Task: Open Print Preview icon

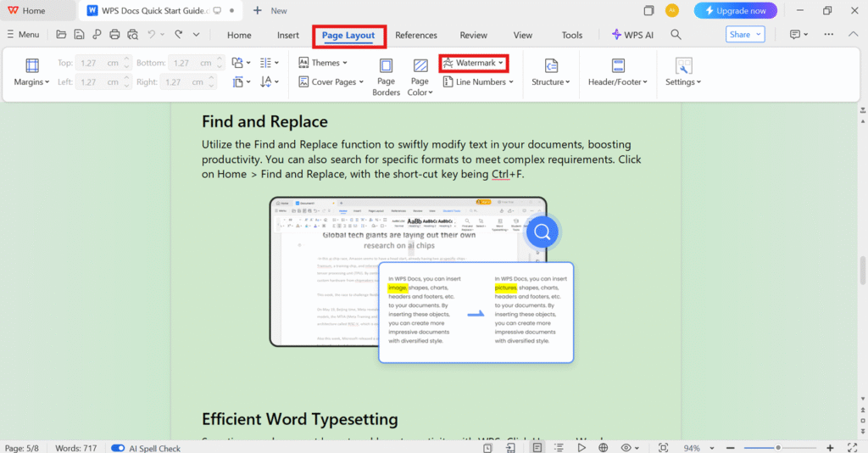Action: [x=133, y=34]
